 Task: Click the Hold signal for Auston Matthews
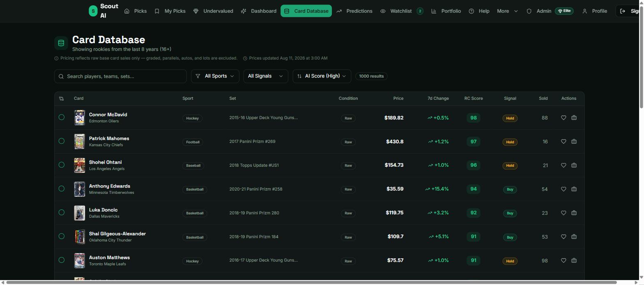coord(510,261)
